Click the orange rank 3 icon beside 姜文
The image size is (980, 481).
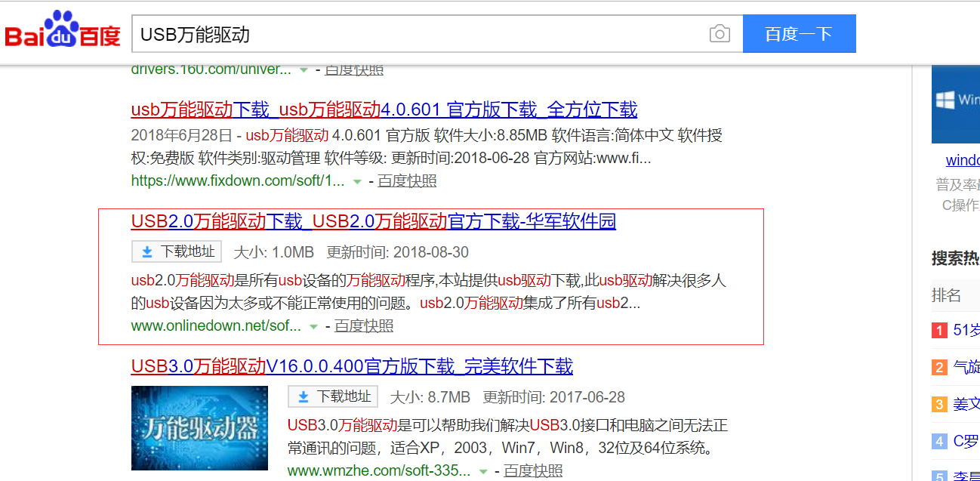(939, 404)
